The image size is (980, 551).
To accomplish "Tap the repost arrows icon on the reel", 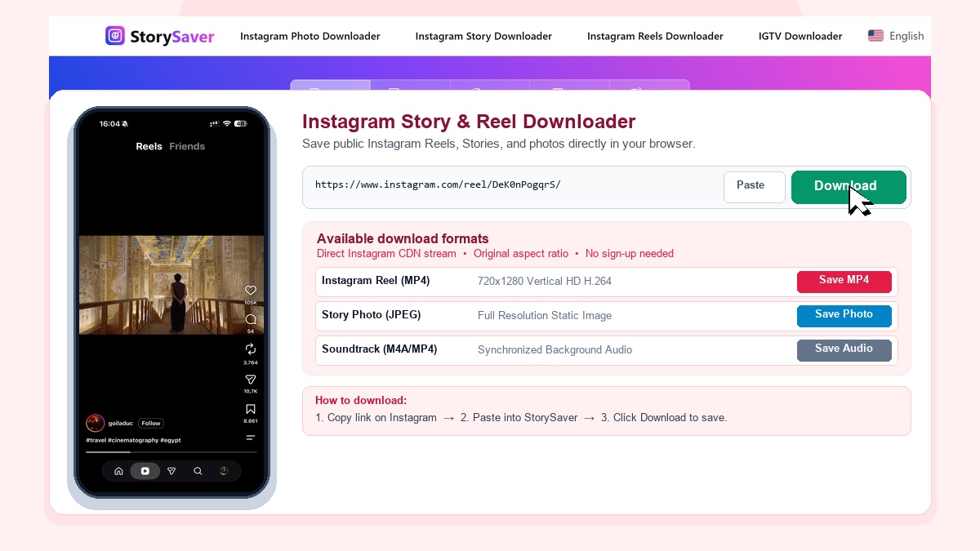I will pyautogui.click(x=251, y=349).
